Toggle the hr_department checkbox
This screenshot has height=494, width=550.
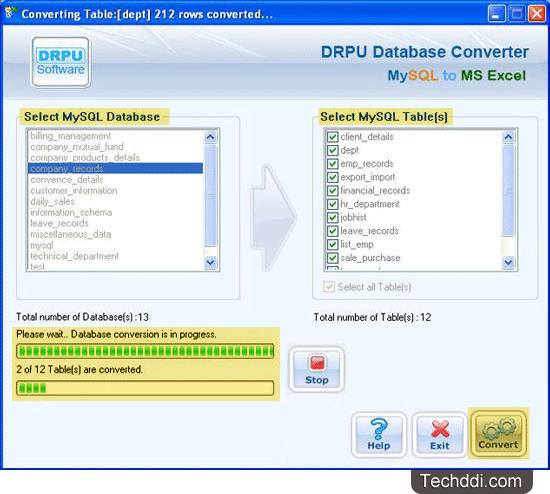pos(332,204)
